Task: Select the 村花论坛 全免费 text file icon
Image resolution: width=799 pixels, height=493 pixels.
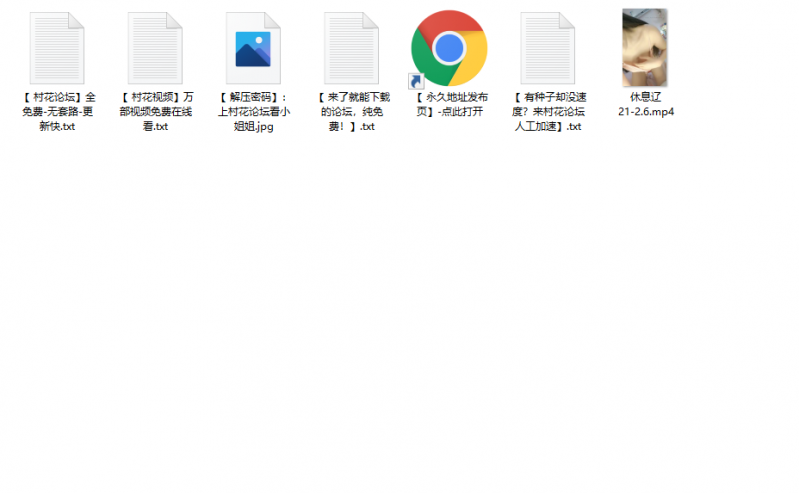Action: click(x=57, y=48)
